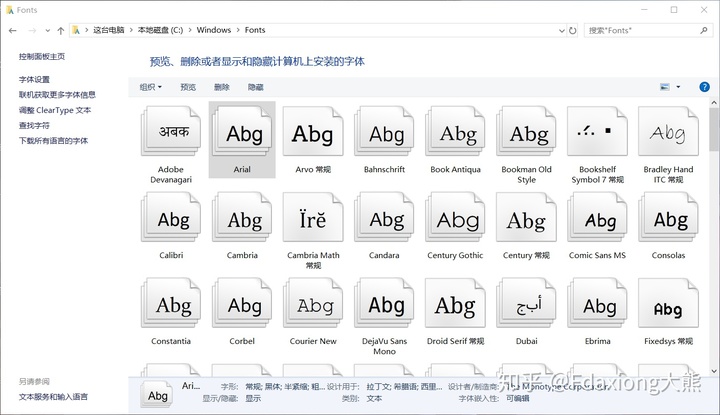Screen dimensions: 720x415
Task: Select the DejaVu Sans Mono font icon
Action: pos(384,303)
